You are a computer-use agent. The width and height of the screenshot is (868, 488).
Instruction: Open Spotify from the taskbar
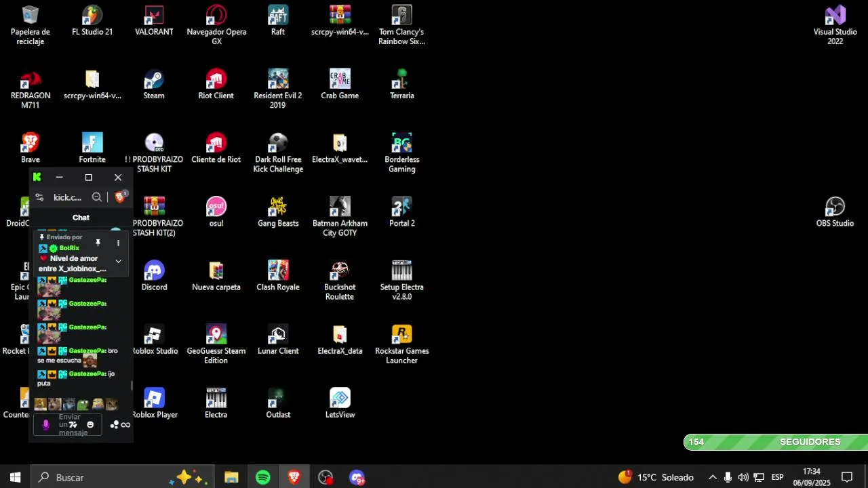coord(263,477)
